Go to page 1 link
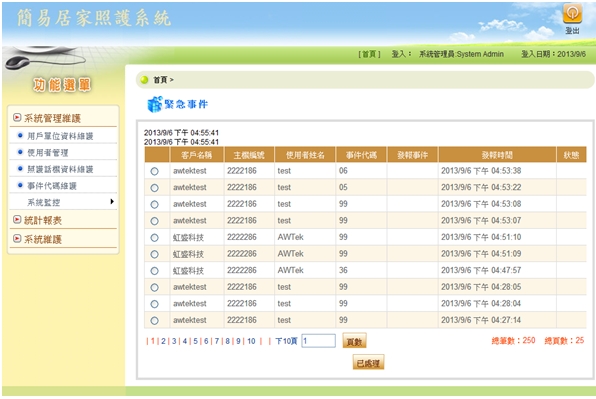The height and width of the screenshot is (399, 596). [153, 341]
